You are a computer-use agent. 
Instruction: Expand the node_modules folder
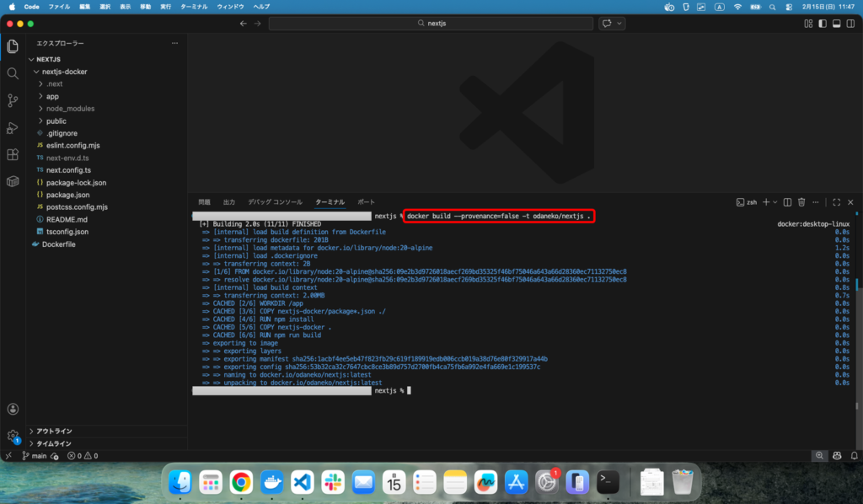point(71,109)
